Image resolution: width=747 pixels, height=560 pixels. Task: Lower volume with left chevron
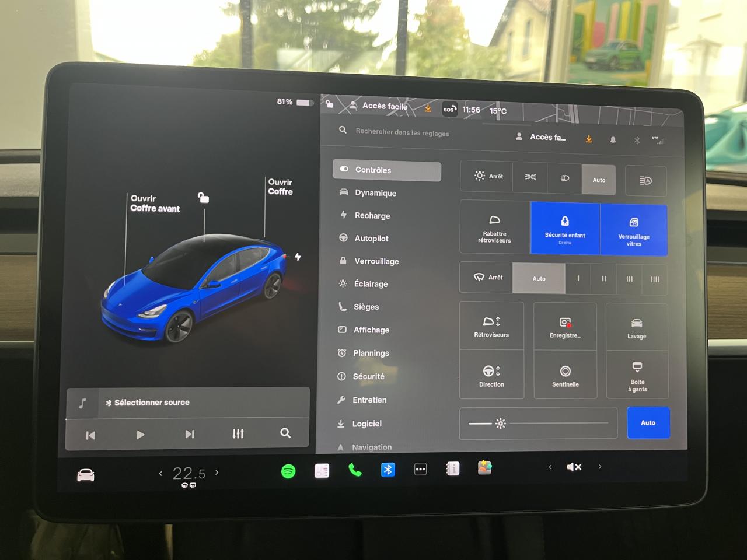pos(550,467)
